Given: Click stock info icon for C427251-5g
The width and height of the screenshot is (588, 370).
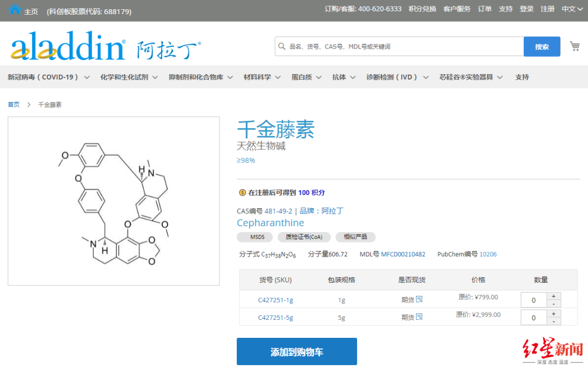Looking at the screenshot, I should 419,317.
